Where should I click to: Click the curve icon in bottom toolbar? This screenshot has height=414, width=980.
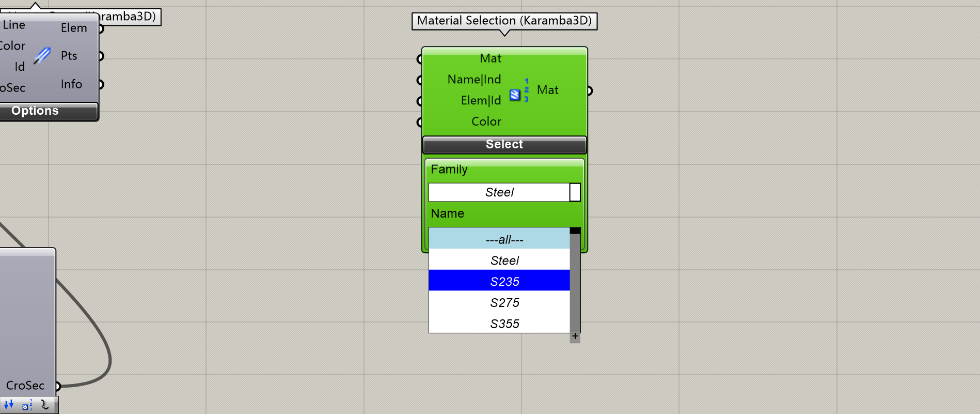tap(45, 405)
